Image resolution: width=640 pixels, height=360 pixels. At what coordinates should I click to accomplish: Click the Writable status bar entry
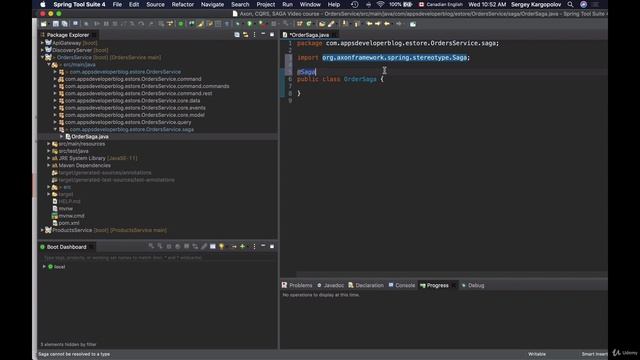(537, 354)
